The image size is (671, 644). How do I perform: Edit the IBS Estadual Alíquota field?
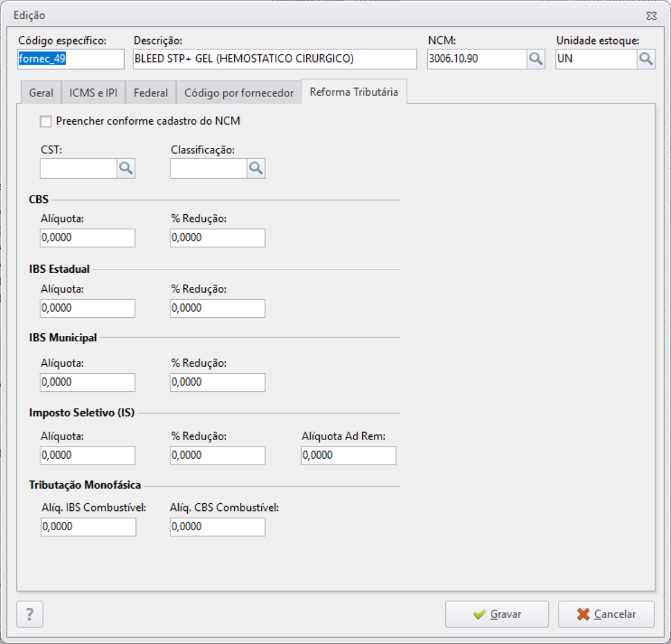(88, 309)
